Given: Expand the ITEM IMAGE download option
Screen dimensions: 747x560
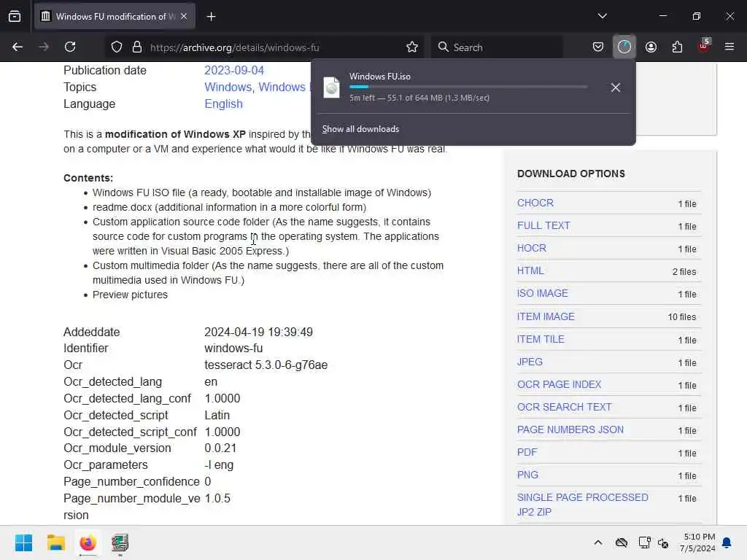Looking at the screenshot, I should click(546, 316).
